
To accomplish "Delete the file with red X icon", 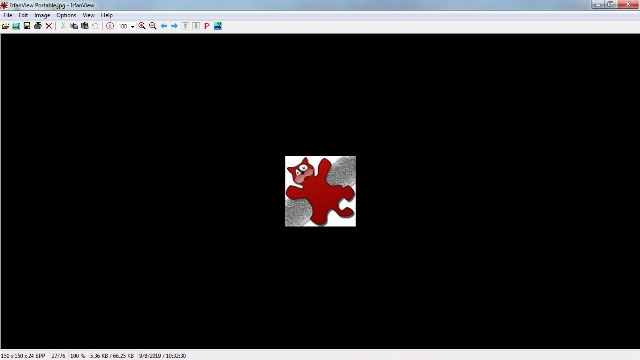I will (49, 26).
